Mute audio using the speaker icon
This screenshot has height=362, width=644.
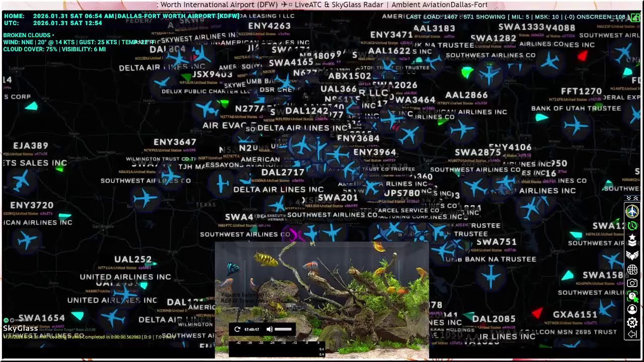click(269, 329)
